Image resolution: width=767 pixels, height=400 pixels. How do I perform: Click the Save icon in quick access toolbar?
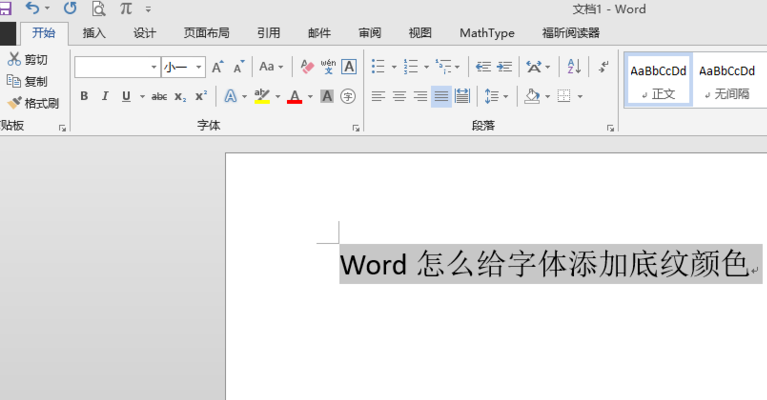pyautogui.click(x=5, y=8)
